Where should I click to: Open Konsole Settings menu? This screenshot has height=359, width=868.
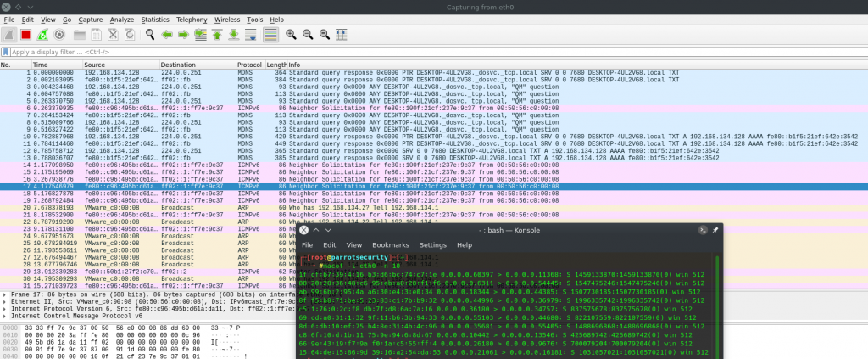tap(433, 245)
